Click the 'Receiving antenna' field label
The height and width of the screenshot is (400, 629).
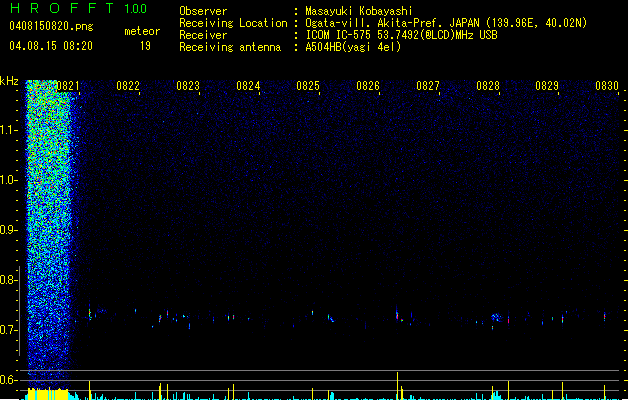[x=230, y=47]
